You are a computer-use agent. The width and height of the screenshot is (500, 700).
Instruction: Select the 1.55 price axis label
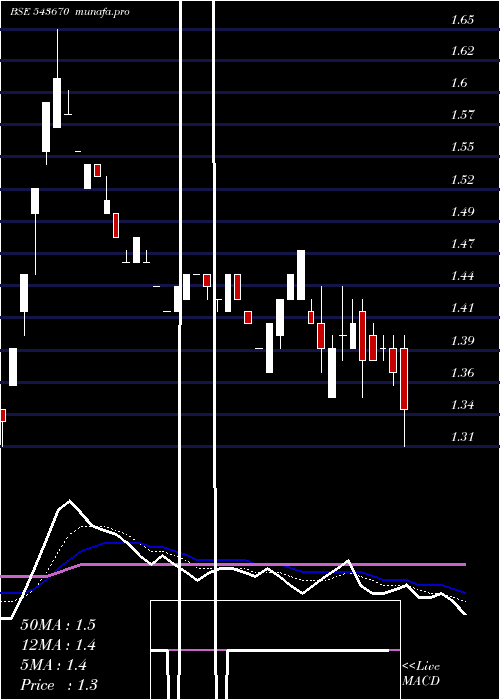tap(462, 147)
